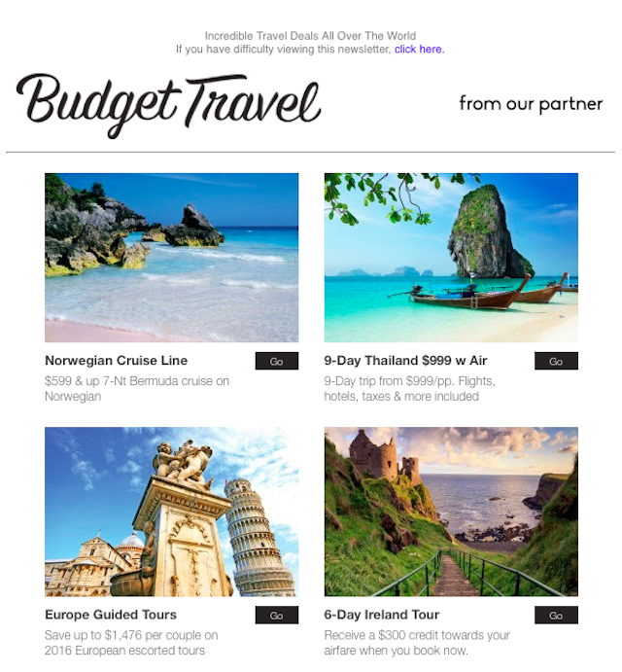The width and height of the screenshot is (622, 672).
Task: Select the Norwegian Cruise Line heading
Action: [116, 361]
